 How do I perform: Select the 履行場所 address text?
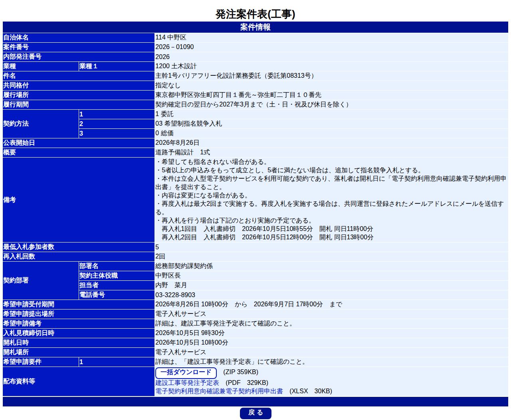point(238,95)
